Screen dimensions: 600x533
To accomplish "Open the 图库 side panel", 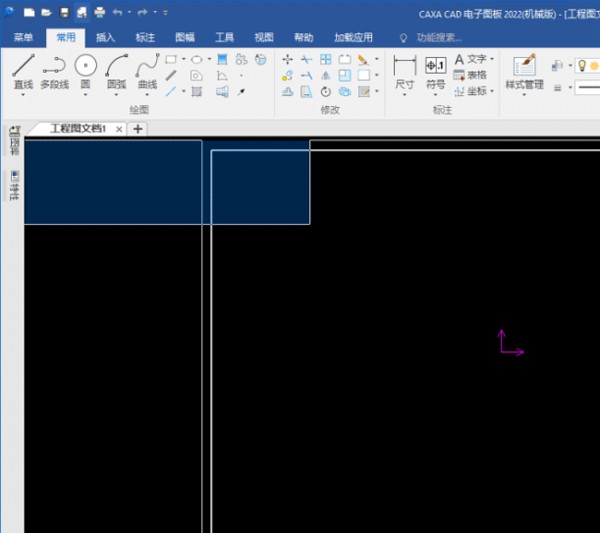I will (14, 140).
